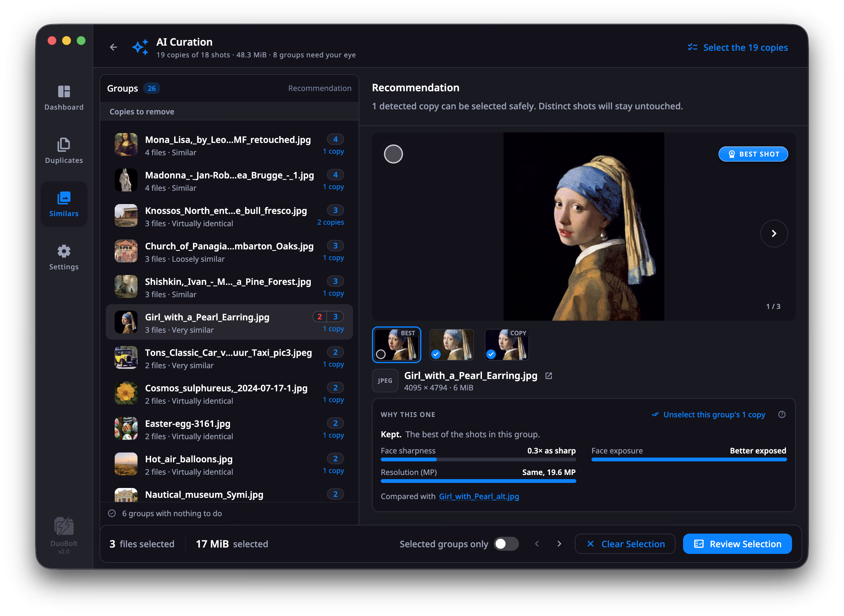This screenshot has height=616, width=844.
Task: Go to next group using bottom bar chevron
Action: click(x=559, y=544)
